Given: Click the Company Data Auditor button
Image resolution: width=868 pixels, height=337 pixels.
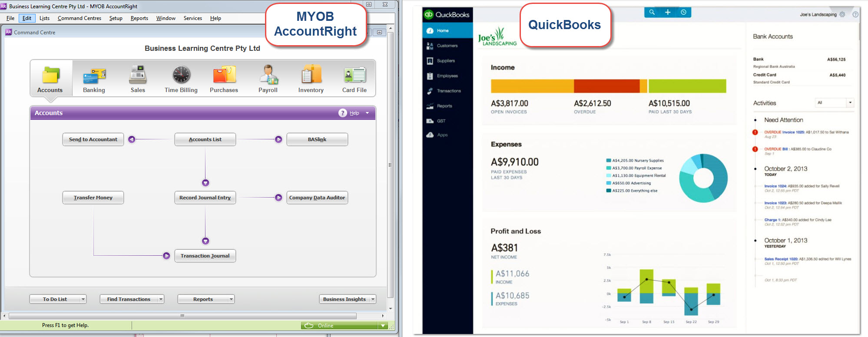Looking at the screenshot, I should click(317, 198).
